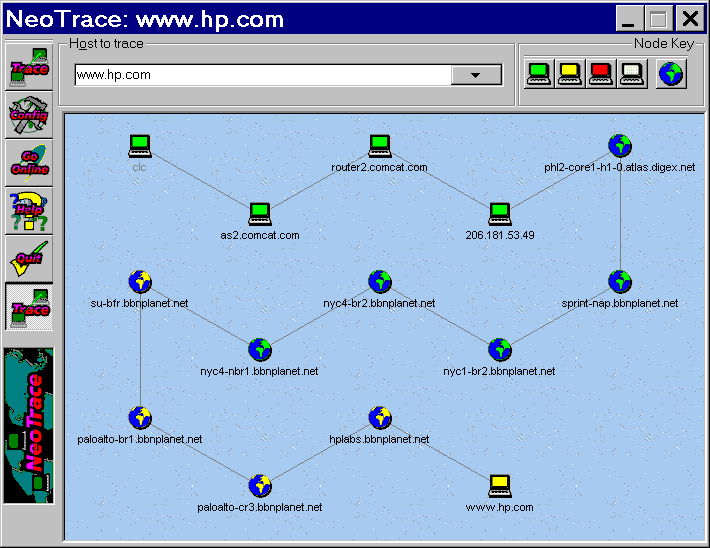710x548 pixels.
Task: Click the white computer in Node Key
Action: point(631,74)
